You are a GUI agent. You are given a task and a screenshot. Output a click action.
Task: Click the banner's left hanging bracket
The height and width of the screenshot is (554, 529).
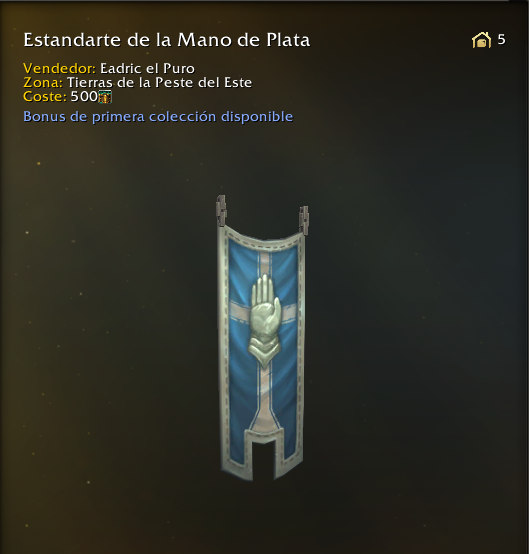221,211
